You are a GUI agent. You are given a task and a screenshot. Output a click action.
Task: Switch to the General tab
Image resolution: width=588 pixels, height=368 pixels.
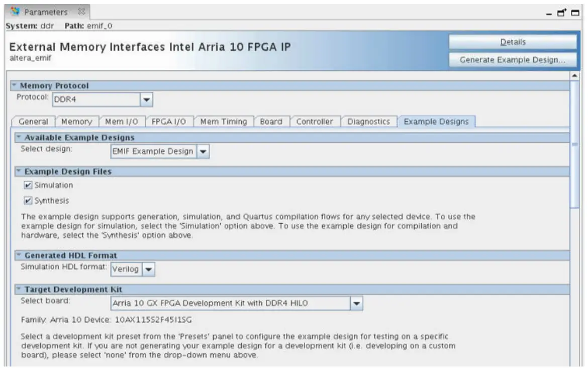coord(33,122)
